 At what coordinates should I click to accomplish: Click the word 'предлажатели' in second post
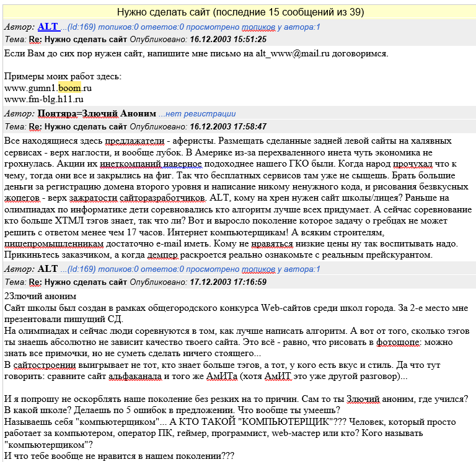click(134, 141)
